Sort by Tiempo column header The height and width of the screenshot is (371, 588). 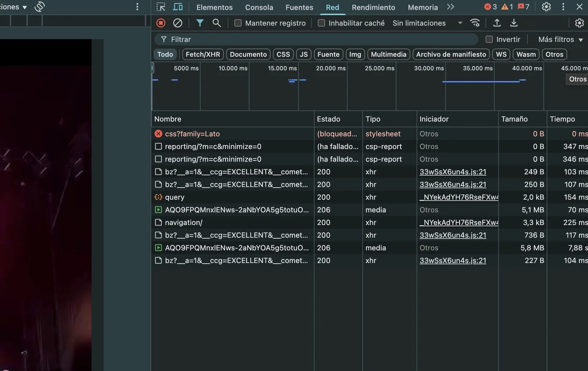567,119
